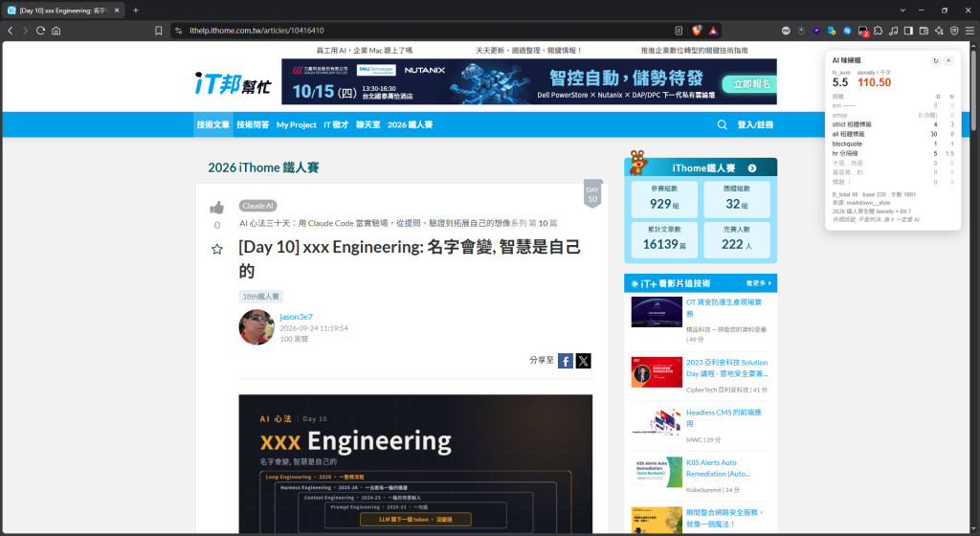The image size is (980, 536).
Task: Click the K8S Alerts Auto video thumbnail
Action: (x=657, y=472)
